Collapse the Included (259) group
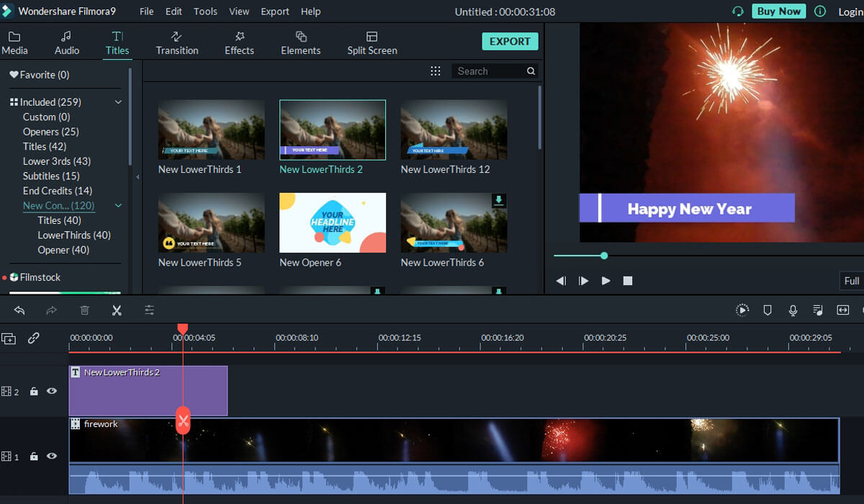 pos(119,102)
